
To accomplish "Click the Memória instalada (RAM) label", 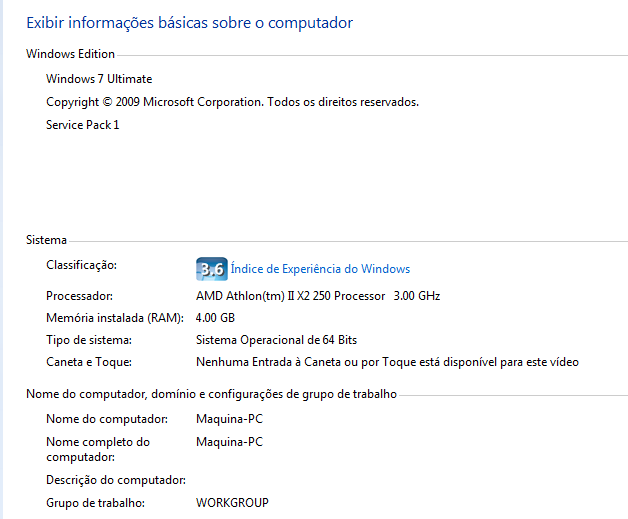I will (x=115, y=318).
